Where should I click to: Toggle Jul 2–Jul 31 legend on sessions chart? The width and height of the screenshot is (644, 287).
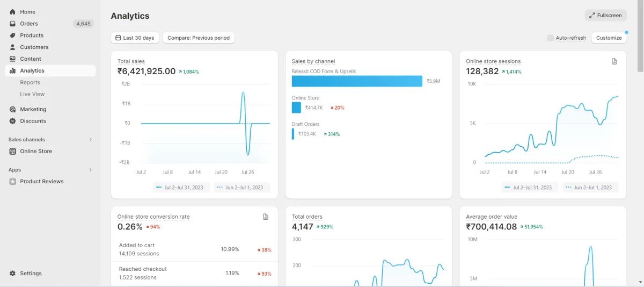tap(530, 188)
